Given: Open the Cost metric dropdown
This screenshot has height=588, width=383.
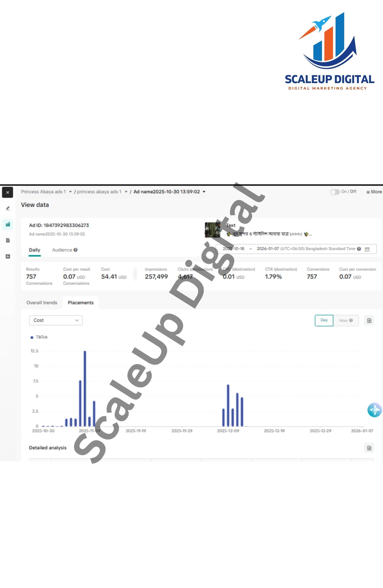Looking at the screenshot, I should pos(56,320).
